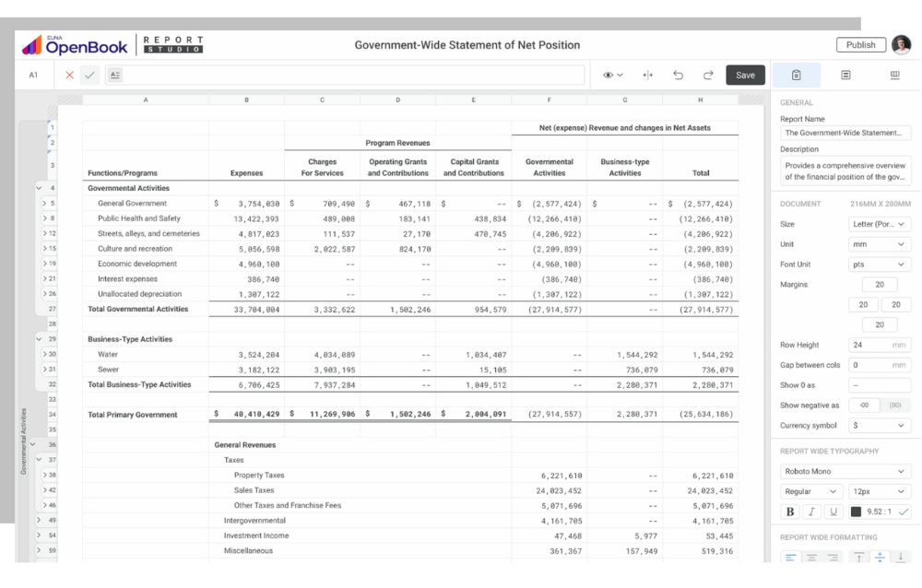Click the red X cancel icon in formula bar
922x588 pixels.
pyautogui.click(x=69, y=76)
